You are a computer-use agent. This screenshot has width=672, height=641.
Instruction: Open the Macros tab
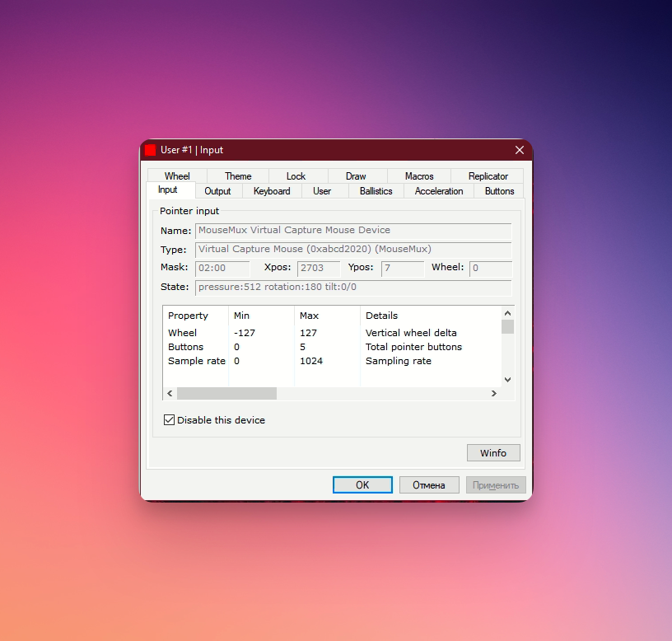point(419,176)
